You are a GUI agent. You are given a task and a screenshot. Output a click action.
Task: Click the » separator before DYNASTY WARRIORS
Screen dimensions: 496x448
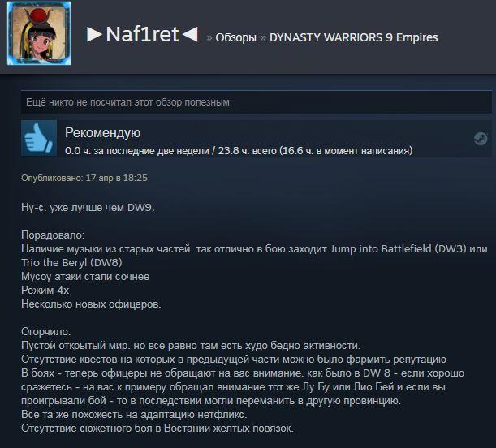point(263,37)
